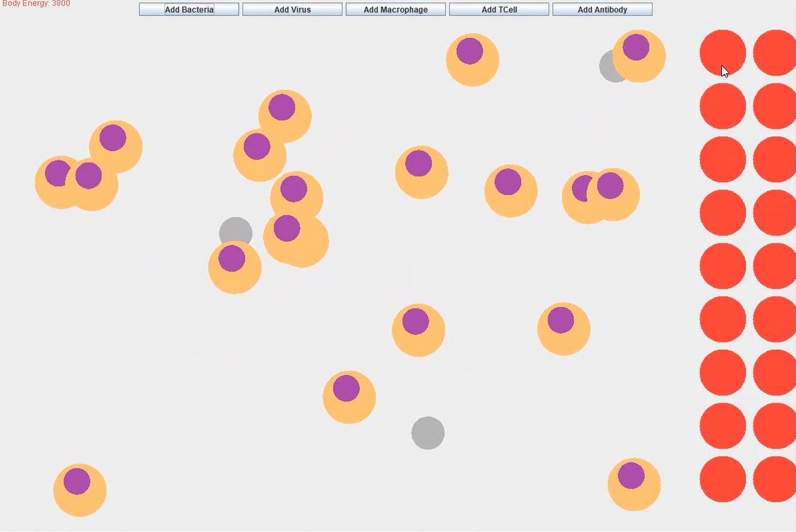Click the red circle under the mouse cursor
Image resolution: width=796 pixels, height=532 pixels.
(723, 53)
